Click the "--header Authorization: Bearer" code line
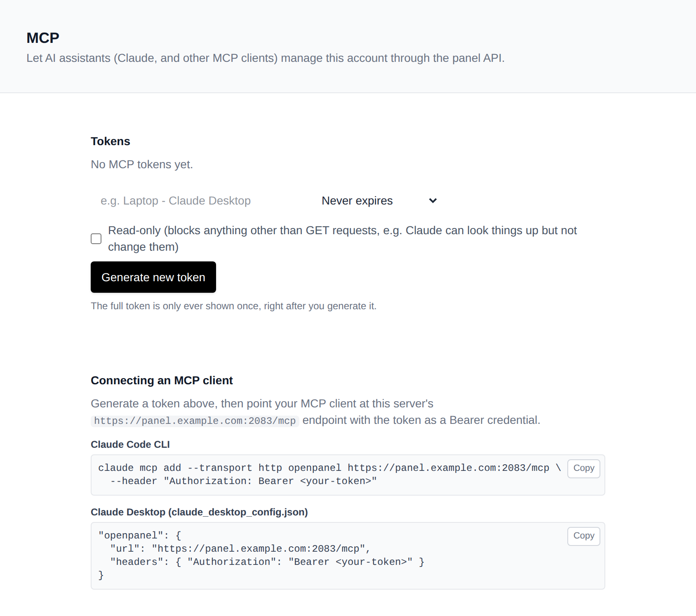Viewport: 696px width, 616px height. tap(243, 481)
